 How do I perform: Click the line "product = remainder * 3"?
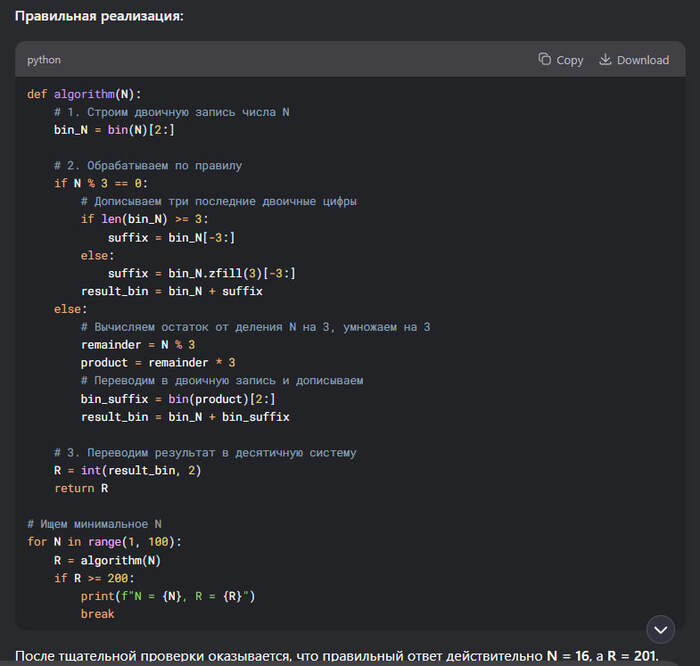tap(157, 362)
